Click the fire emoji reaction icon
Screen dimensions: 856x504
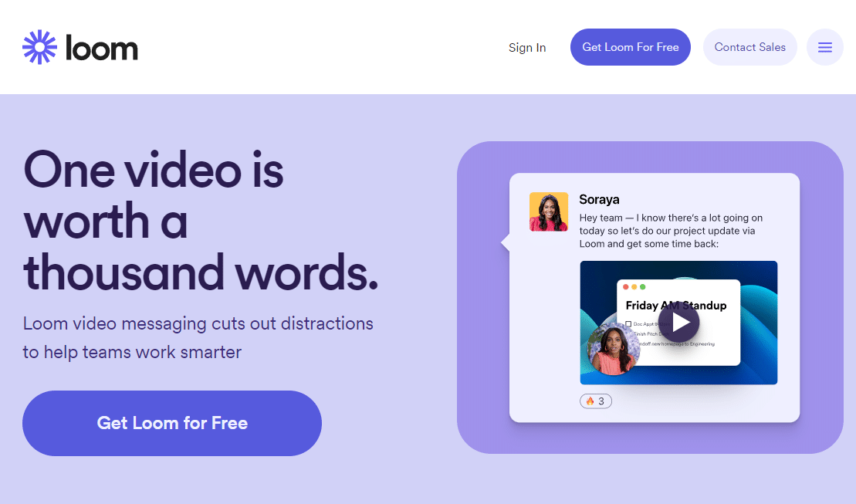[x=589, y=401]
